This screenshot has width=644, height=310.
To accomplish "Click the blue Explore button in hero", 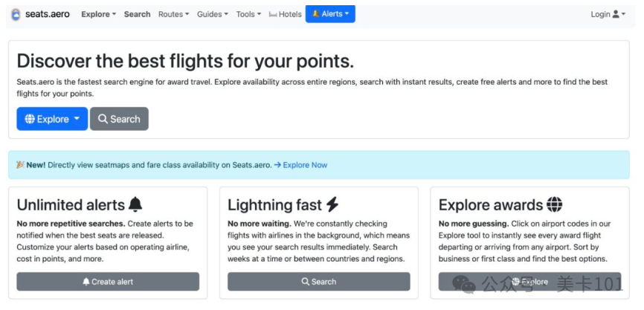I will coord(52,119).
